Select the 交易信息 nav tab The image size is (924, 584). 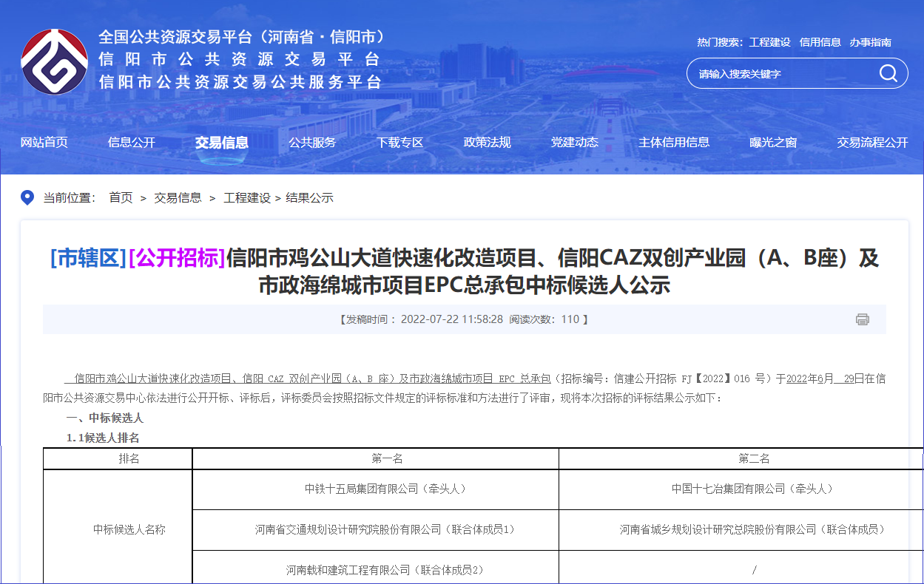(x=222, y=143)
